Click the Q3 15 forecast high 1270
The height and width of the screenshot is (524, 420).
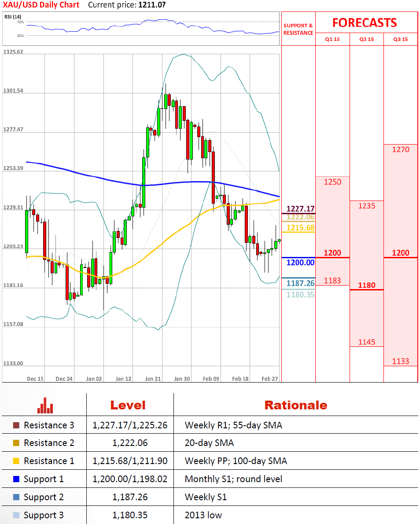[401, 149]
